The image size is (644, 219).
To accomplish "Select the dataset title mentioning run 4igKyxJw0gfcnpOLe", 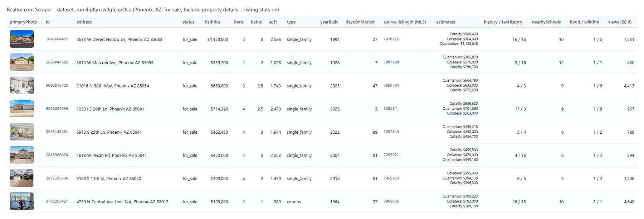I will coord(143,10).
